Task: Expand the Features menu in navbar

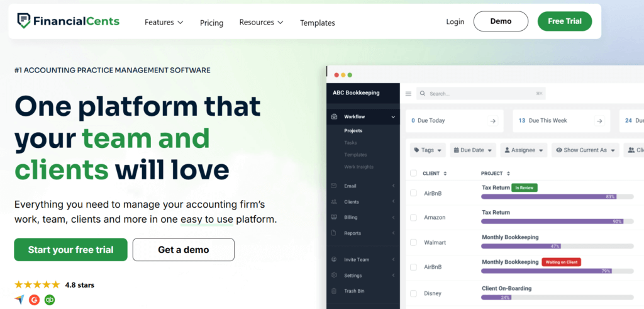Action: point(164,22)
